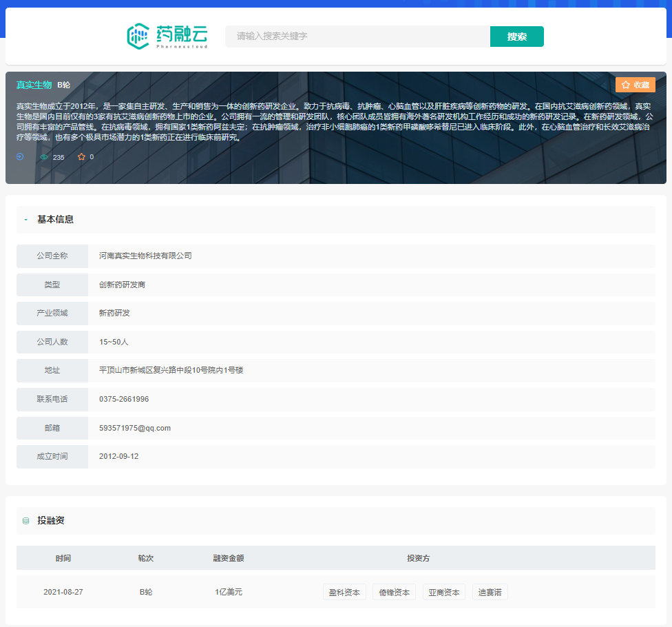
Task: Open investor 倚锋资本 tag
Action: 394,592
